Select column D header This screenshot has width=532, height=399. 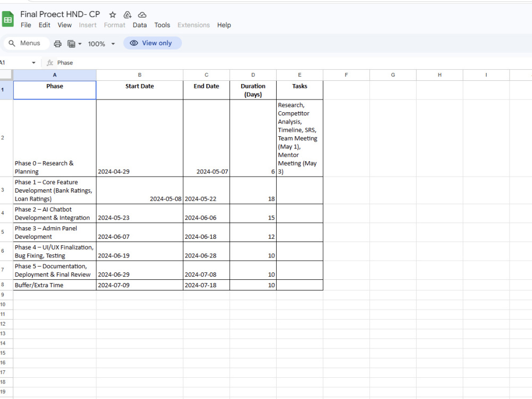click(x=253, y=75)
